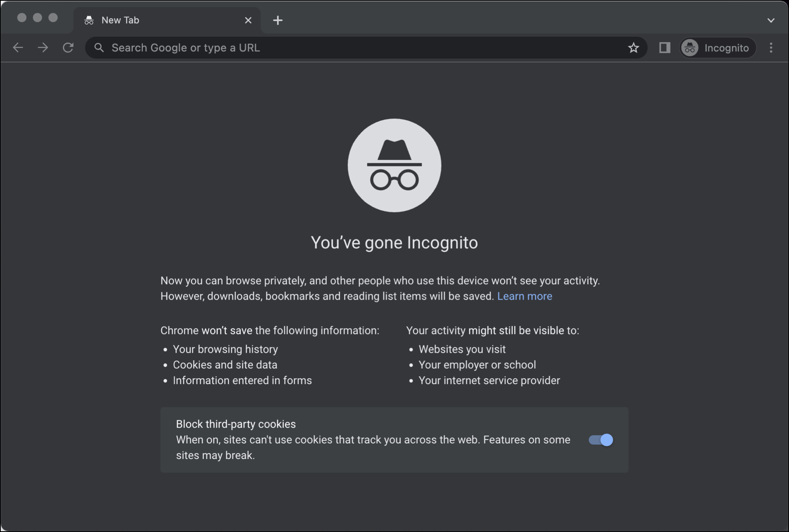Click the macOS window close button
The height and width of the screenshot is (532, 789).
pos(22,18)
